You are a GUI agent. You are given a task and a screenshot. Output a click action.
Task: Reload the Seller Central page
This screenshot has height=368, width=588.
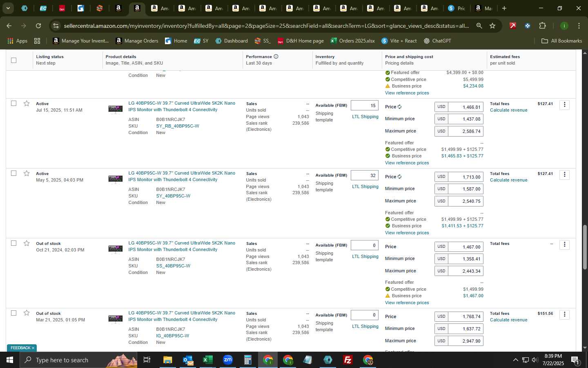(x=38, y=26)
